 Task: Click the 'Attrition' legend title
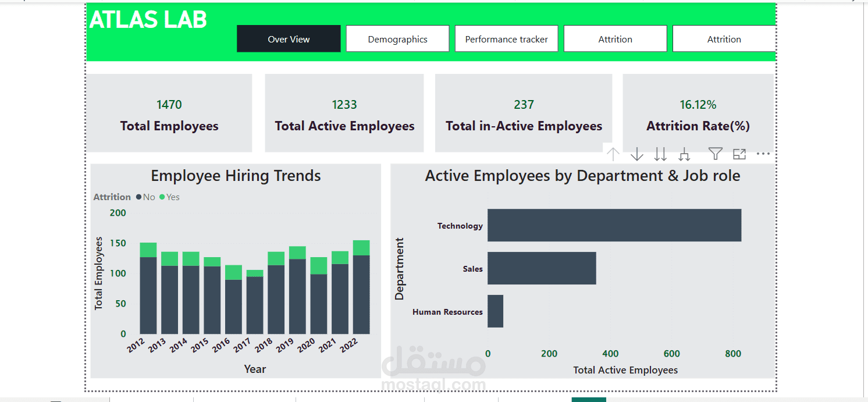click(x=112, y=197)
